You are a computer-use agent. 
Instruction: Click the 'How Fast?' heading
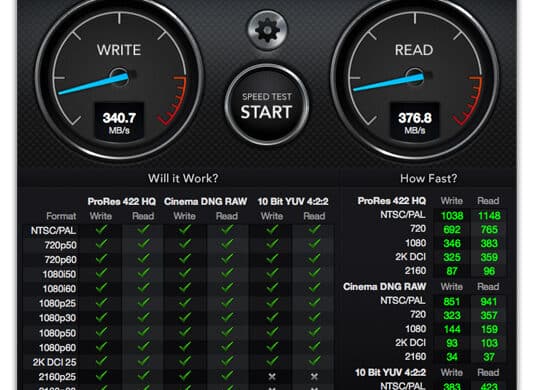point(428,178)
